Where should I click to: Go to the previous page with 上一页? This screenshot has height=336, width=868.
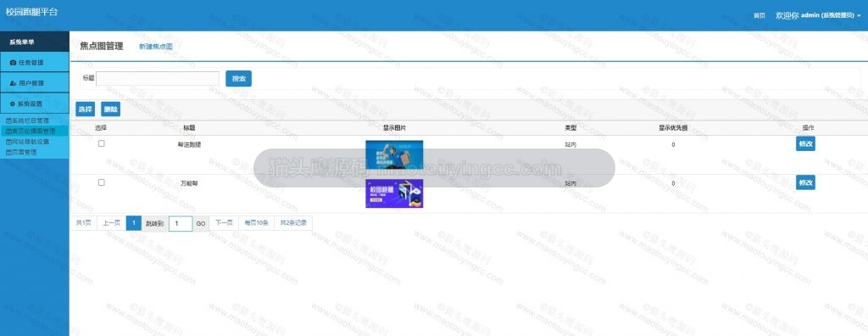(111, 223)
